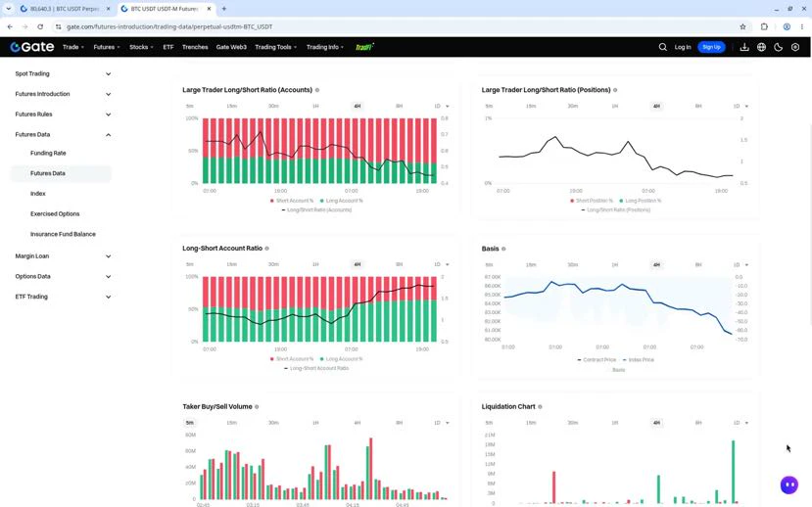Viewport: 812px width, 507px height.
Task: Open Insurance Fund Balance in the sidebar
Action: click(63, 234)
